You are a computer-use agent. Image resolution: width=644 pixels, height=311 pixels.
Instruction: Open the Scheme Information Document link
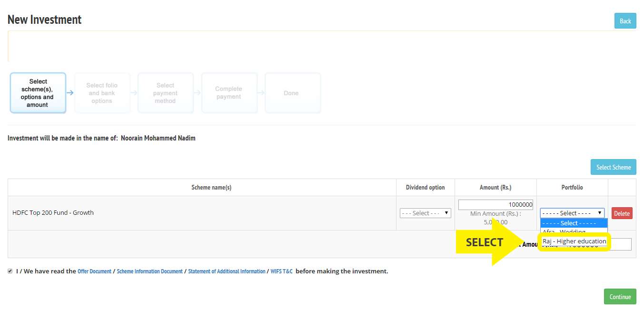tap(149, 271)
